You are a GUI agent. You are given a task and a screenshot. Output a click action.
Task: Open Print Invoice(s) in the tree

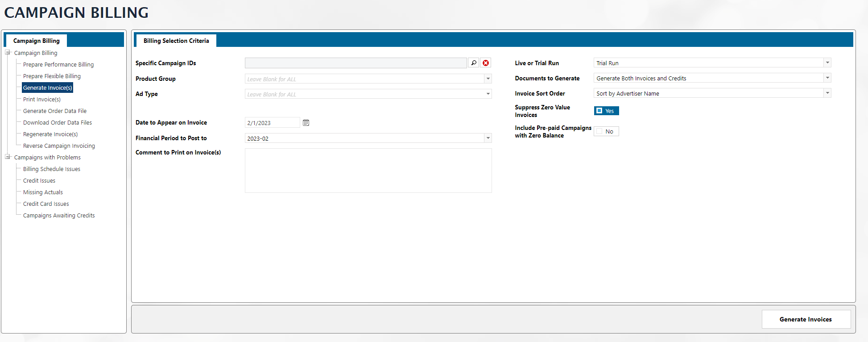(42, 100)
